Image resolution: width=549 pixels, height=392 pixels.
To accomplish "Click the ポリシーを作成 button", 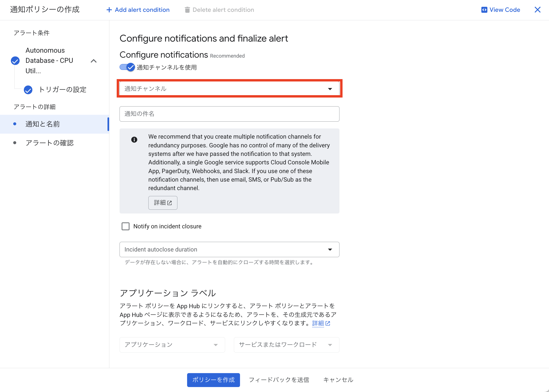I will point(213,380).
